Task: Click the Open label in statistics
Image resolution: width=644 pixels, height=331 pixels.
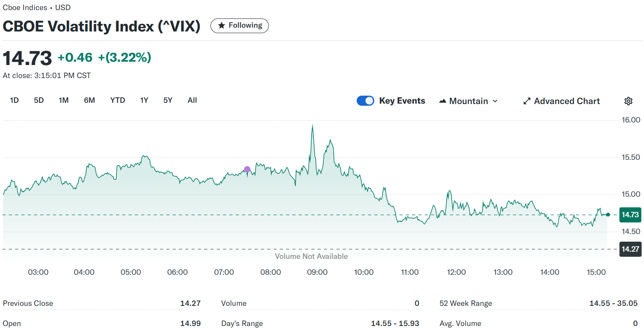Action: pyautogui.click(x=12, y=323)
